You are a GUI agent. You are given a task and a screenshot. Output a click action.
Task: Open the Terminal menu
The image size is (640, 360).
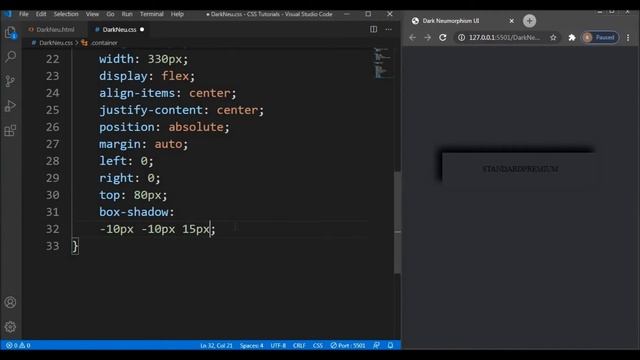pyautogui.click(x=151, y=14)
